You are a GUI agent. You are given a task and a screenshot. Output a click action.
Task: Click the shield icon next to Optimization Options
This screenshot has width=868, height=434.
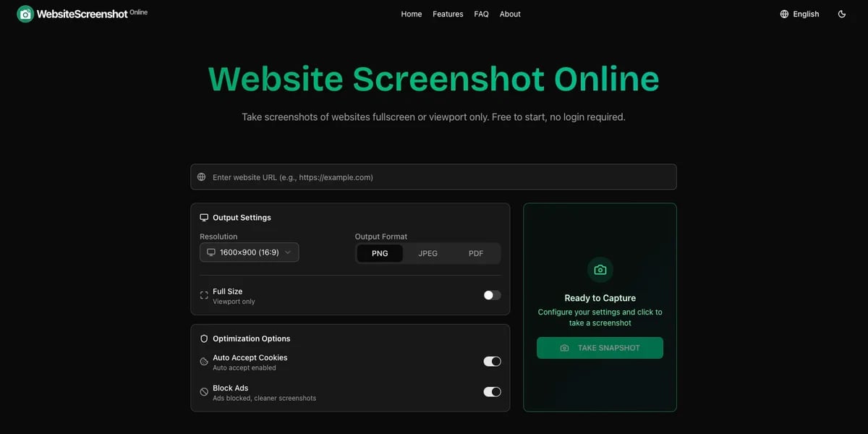203,339
